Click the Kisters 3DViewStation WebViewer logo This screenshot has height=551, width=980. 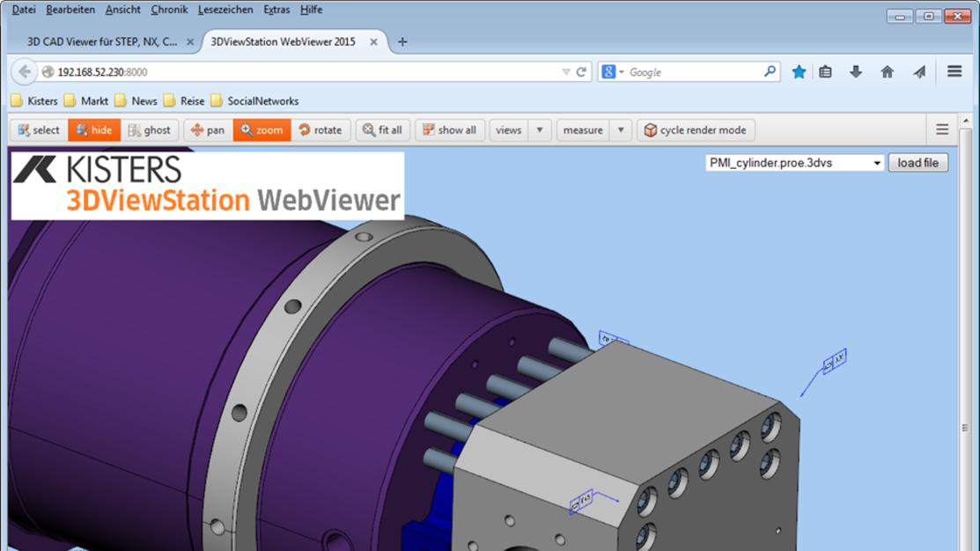pos(208,186)
